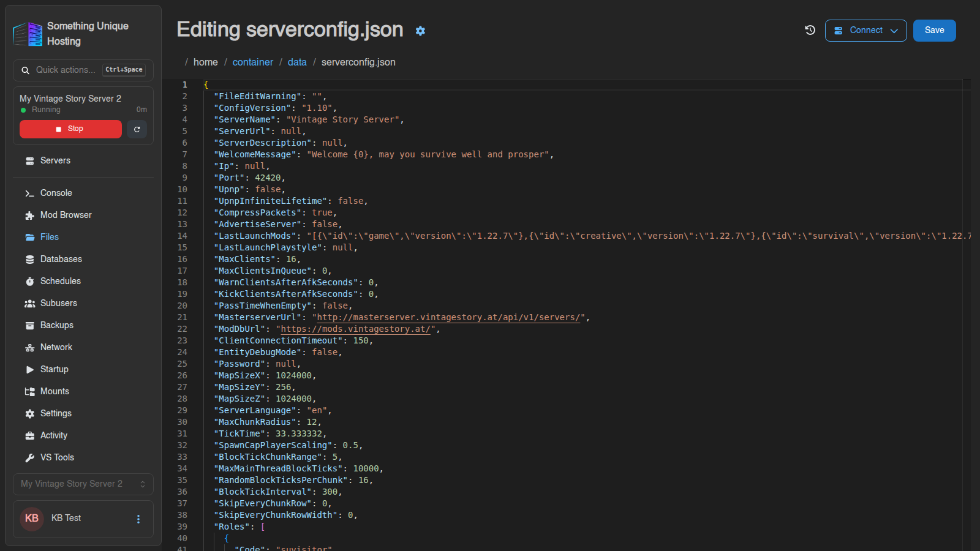This screenshot has height=551, width=980.
Task: Click the home breadcrumb
Action: [x=206, y=62]
